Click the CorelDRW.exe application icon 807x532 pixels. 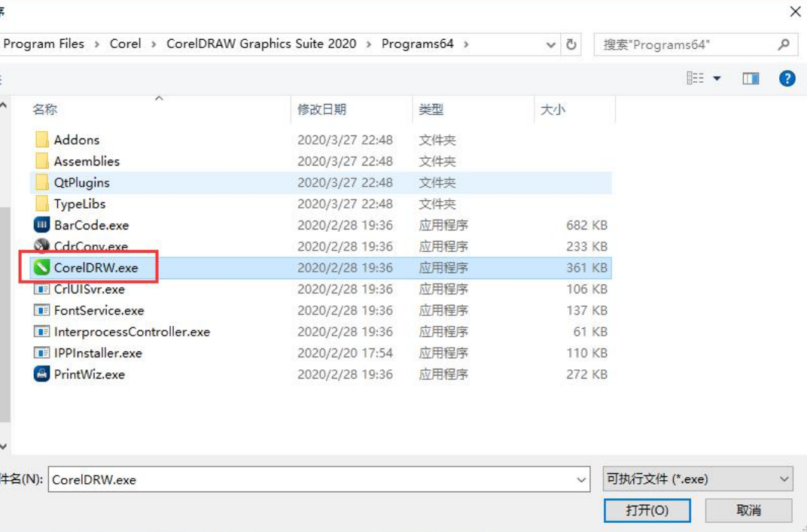point(41,268)
